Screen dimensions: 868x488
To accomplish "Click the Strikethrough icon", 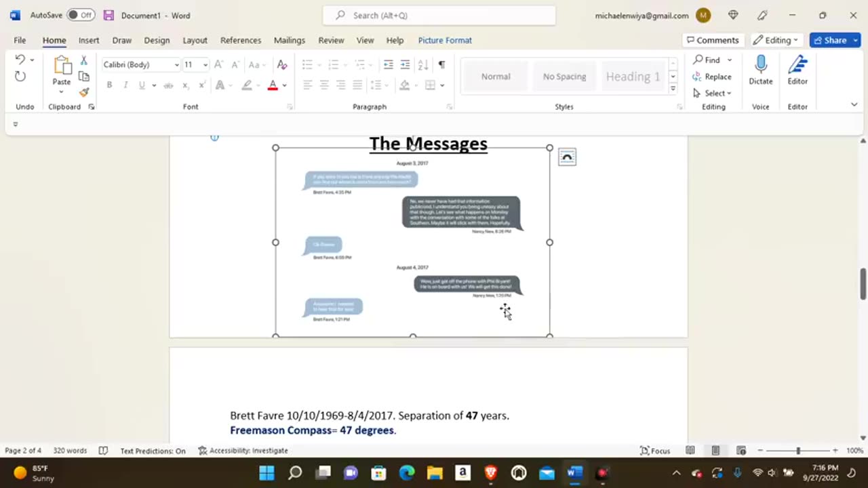I will 168,85.
